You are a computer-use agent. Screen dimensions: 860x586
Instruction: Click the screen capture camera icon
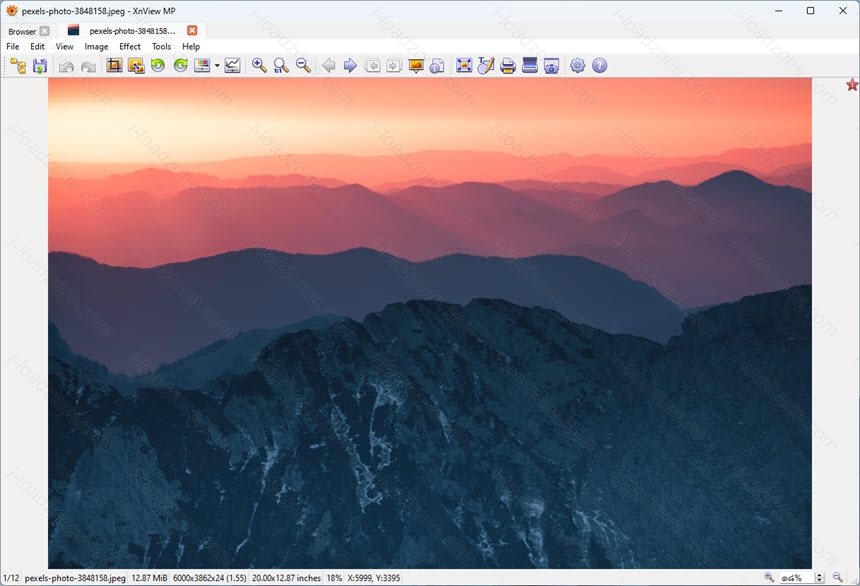[x=551, y=66]
